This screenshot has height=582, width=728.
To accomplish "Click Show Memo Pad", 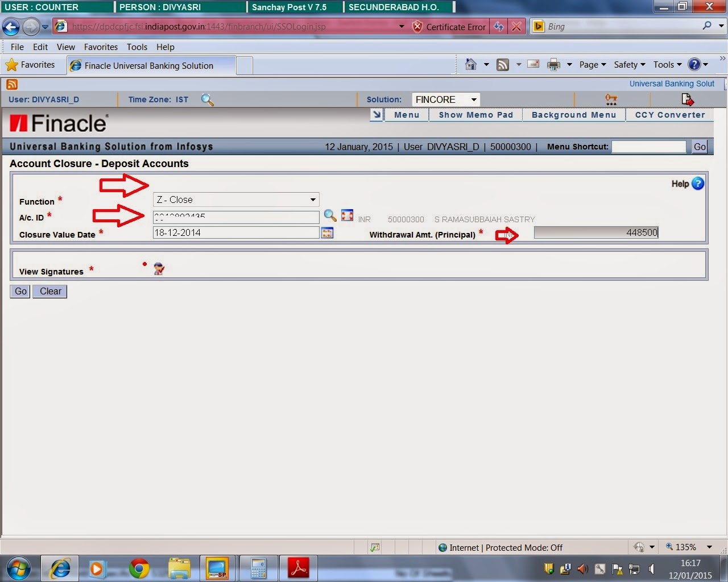I will [x=476, y=115].
